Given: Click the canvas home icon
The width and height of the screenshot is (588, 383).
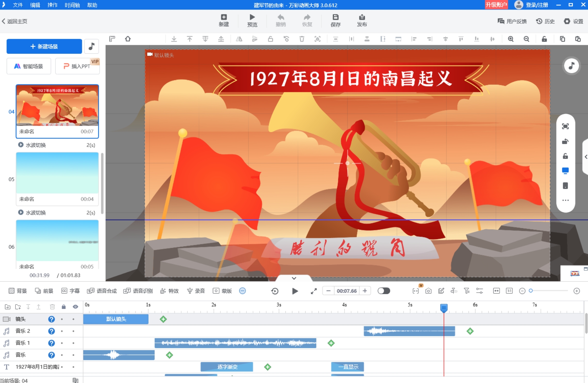Looking at the screenshot, I should [128, 39].
